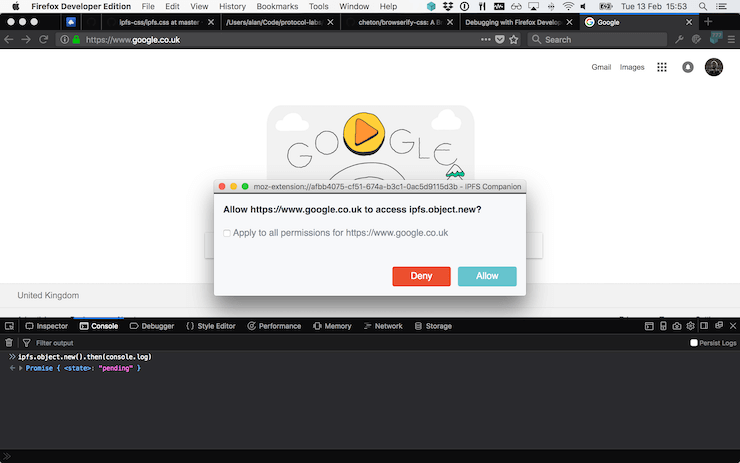Open the page actions ellipsis menu
The width and height of the screenshot is (740, 463).
click(x=486, y=39)
